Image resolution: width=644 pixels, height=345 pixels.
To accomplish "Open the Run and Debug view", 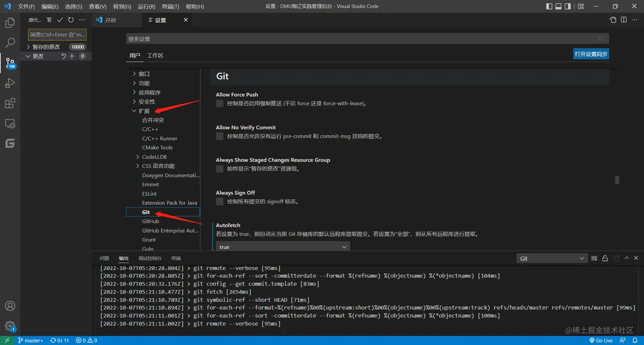I will point(10,83).
